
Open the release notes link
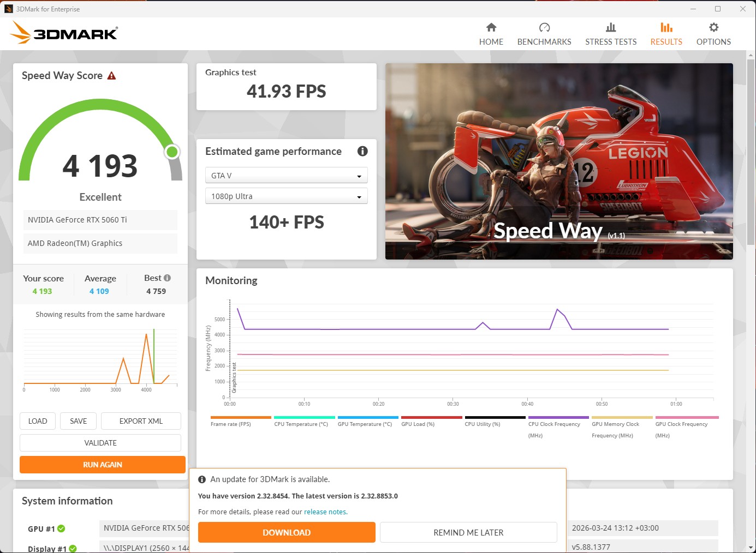(325, 512)
